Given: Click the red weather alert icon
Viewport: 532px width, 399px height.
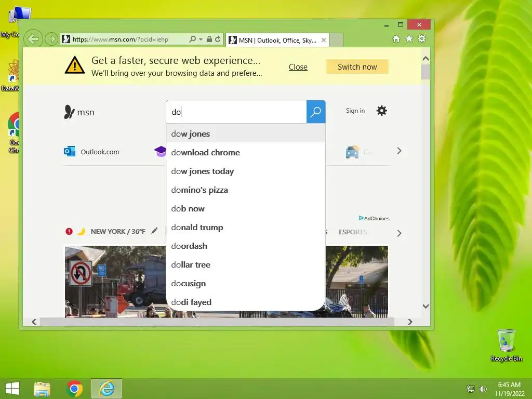Looking at the screenshot, I should [x=69, y=231].
